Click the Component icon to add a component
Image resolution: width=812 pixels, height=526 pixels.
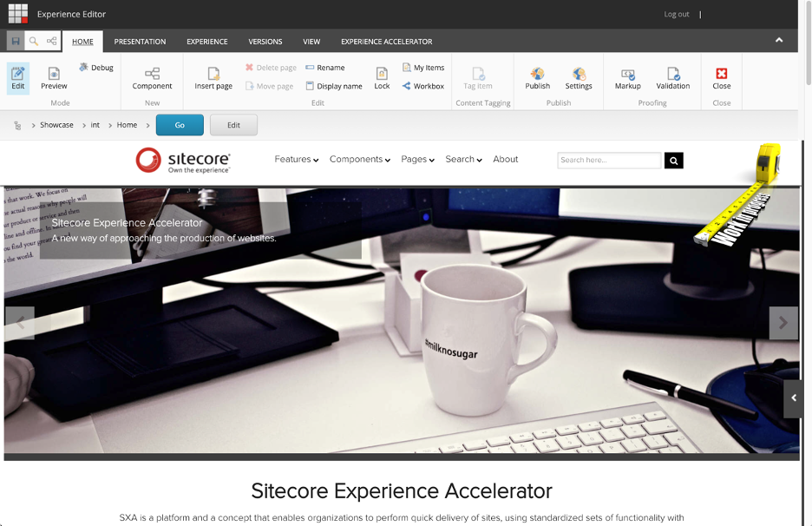[x=152, y=78]
